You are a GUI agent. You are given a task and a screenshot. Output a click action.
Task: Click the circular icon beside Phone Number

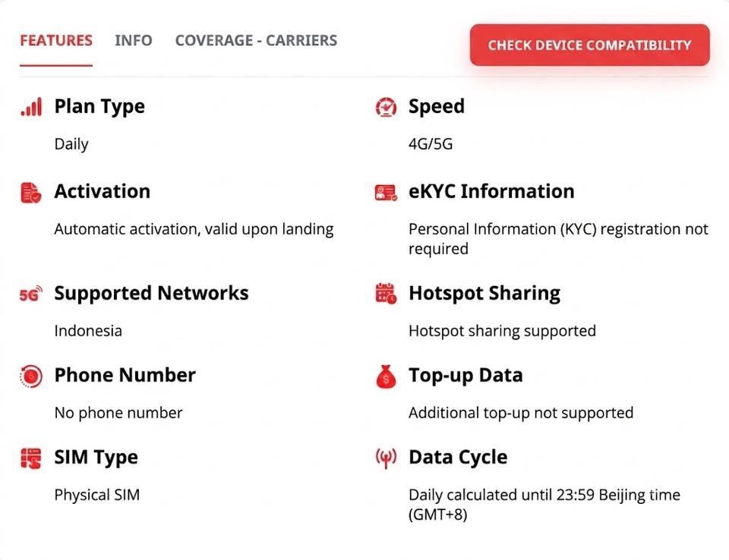(x=31, y=376)
